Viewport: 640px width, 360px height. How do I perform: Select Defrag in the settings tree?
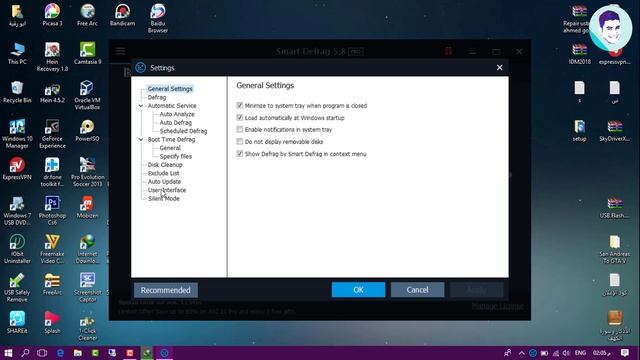(157, 97)
